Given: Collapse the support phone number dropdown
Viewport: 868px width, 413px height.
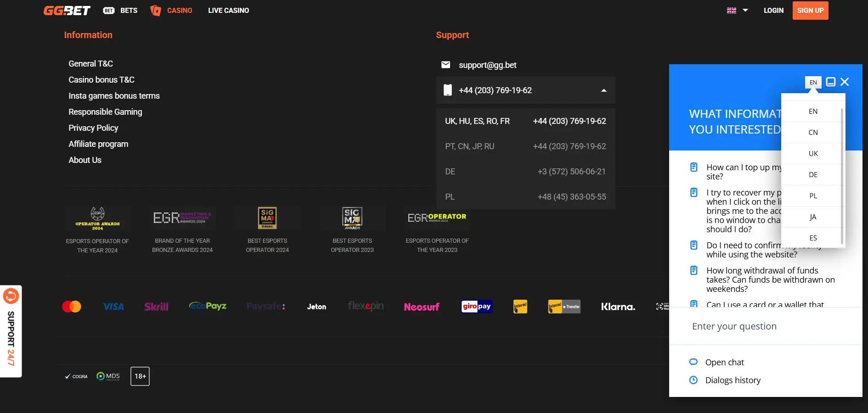Looking at the screenshot, I should [x=603, y=90].
